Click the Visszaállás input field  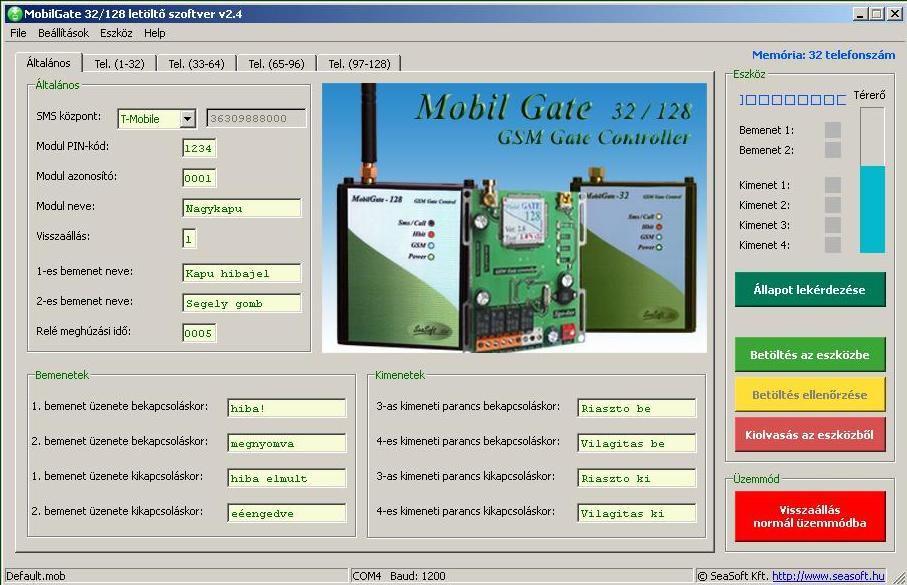click(x=189, y=238)
